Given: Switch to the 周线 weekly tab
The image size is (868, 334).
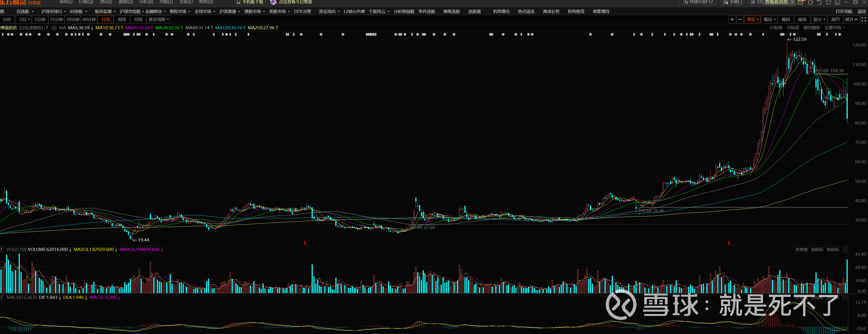Looking at the screenshot, I should tap(122, 20).
